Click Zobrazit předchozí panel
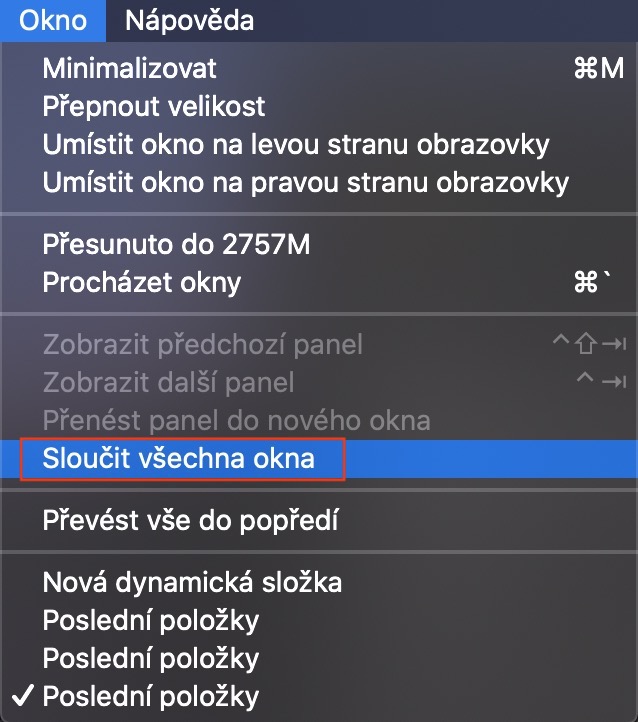Viewport: 638px width, 722px height. [x=202, y=345]
